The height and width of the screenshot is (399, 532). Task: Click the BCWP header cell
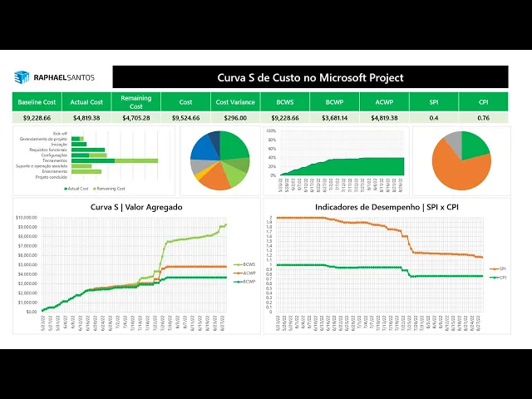click(x=334, y=101)
